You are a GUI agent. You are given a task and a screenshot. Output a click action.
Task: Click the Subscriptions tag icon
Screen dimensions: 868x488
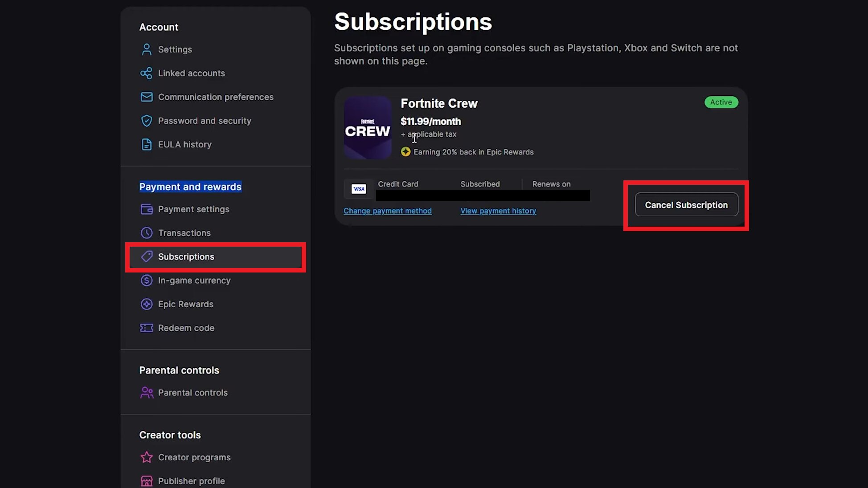(146, 256)
